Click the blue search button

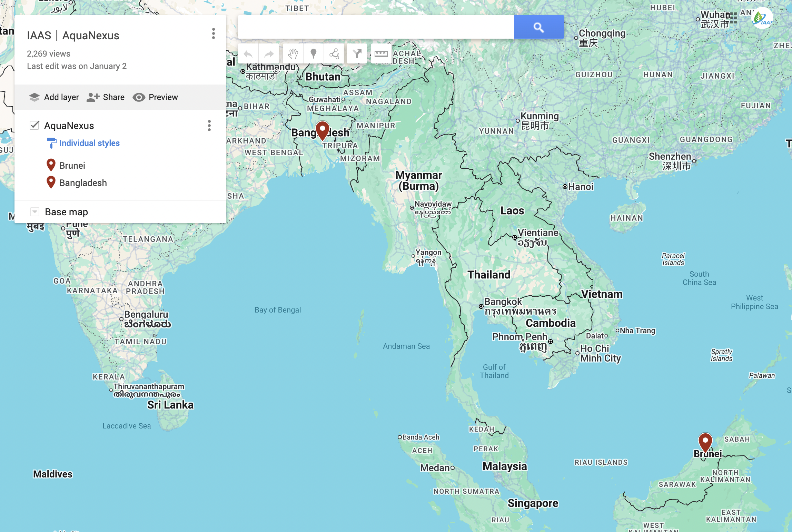(538, 27)
